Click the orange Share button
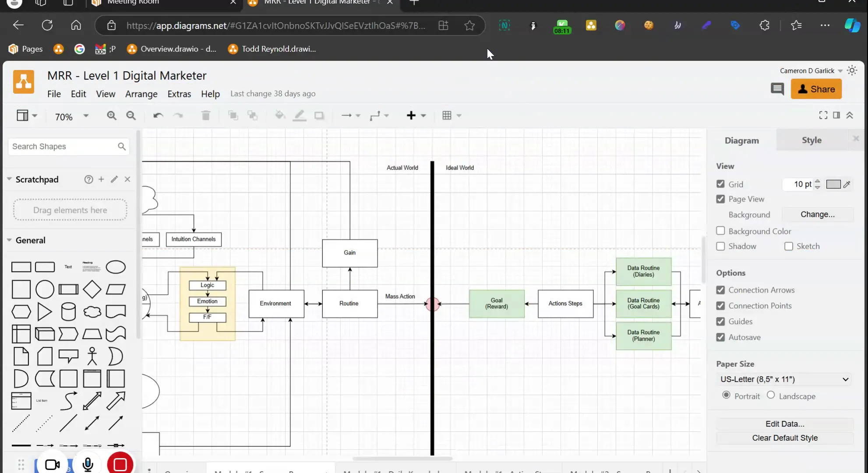This screenshot has height=473, width=868. 816,89
